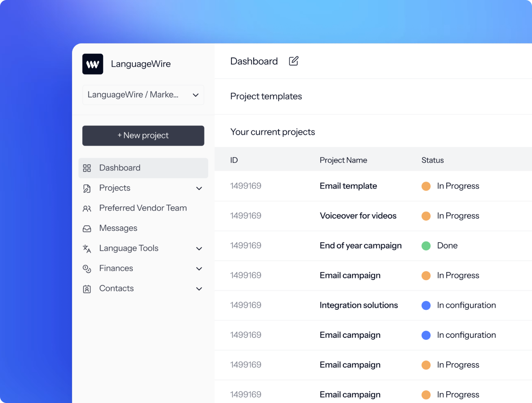Screen dimensions: 532x403
Task: Expand the Projects menu item
Action: tap(199, 188)
